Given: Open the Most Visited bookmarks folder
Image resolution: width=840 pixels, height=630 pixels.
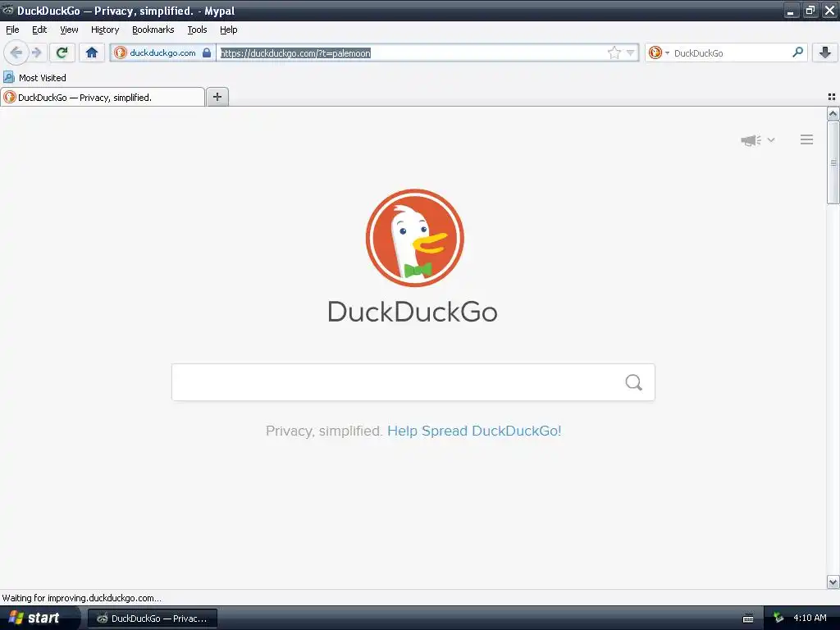Looking at the screenshot, I should (34, 78).
